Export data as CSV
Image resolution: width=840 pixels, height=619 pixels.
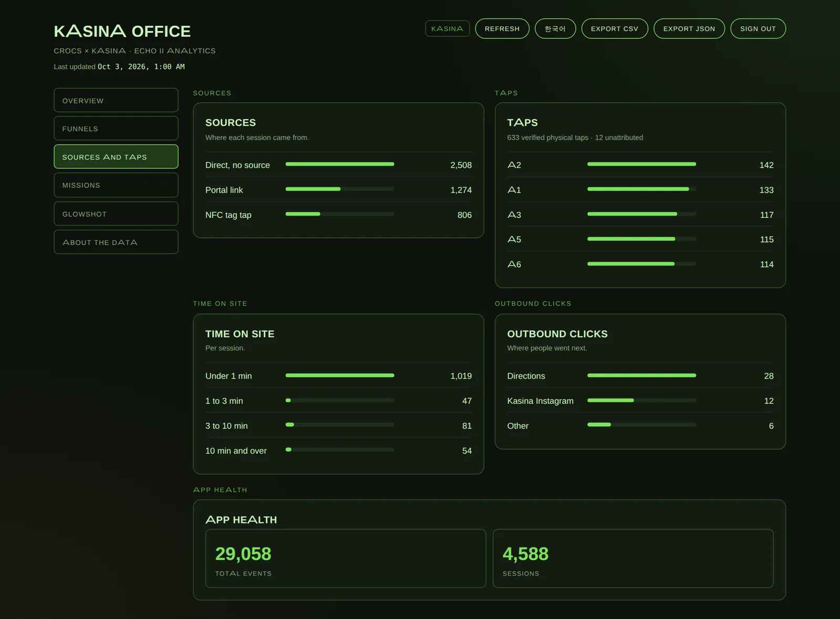(x=614, y=29)
